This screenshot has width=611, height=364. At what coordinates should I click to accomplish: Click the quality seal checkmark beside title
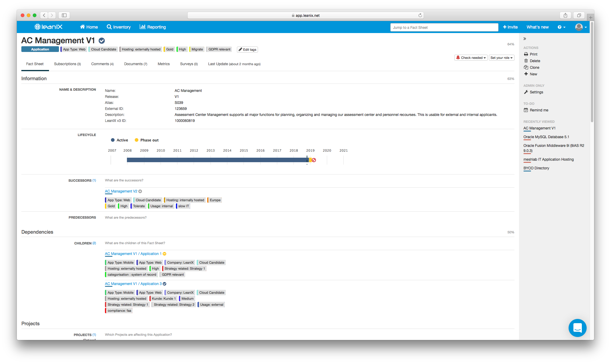(x=102, y=41)
